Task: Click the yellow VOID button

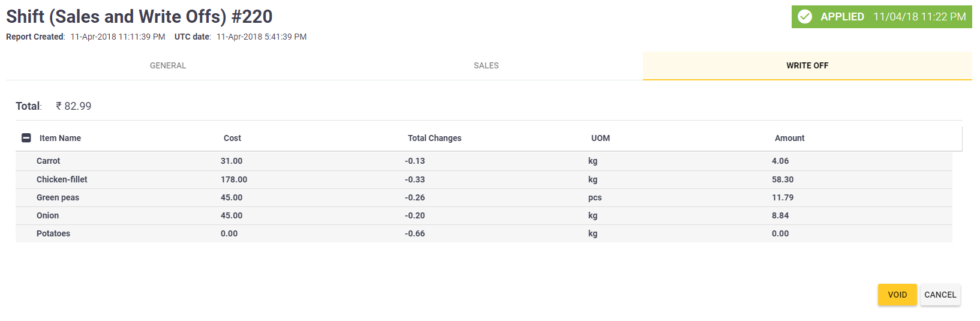Action: click(x=897, y=295)
